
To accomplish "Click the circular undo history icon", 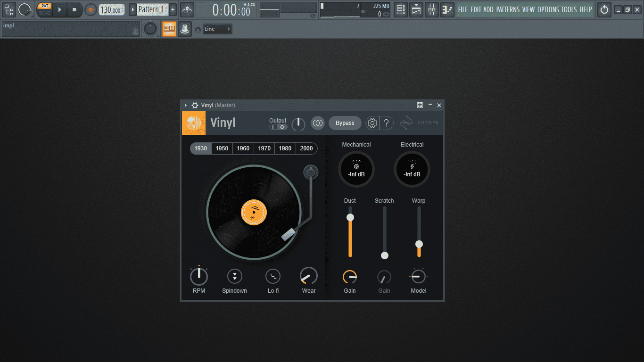I will click(604, 9).
